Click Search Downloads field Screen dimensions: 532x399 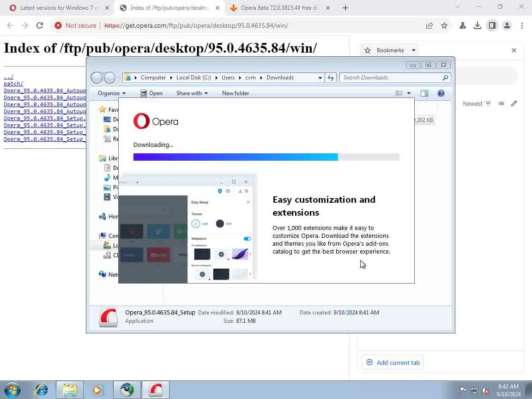click(395, 78)
